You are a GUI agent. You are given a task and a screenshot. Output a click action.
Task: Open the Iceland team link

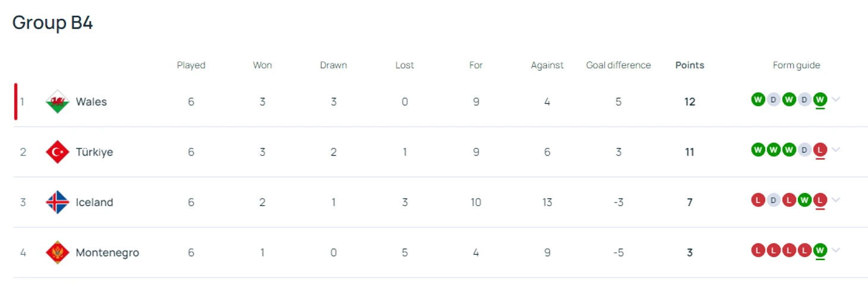94,203
